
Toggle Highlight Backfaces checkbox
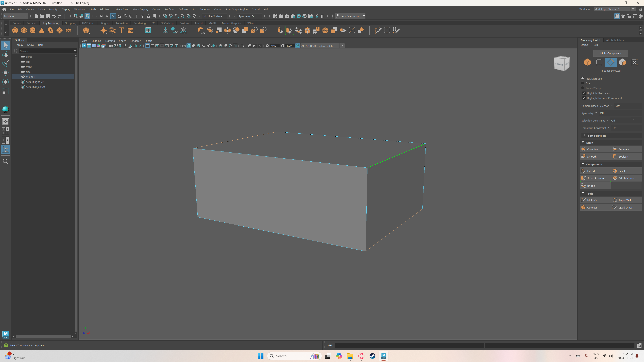[x=584, y=93]
